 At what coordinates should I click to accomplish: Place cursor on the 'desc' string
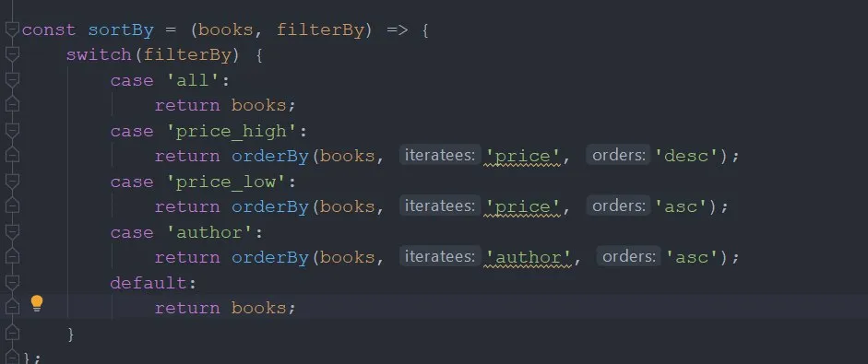(x=687, y=156)
